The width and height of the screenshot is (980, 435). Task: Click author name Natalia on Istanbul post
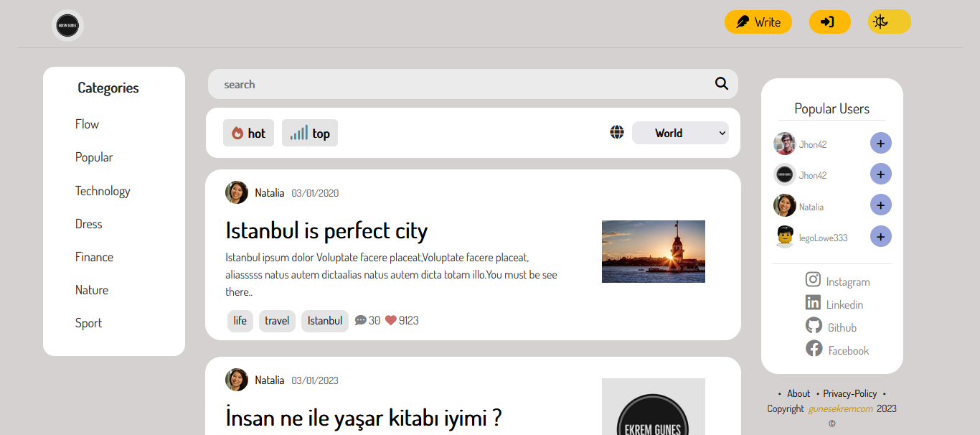point(270,193)
